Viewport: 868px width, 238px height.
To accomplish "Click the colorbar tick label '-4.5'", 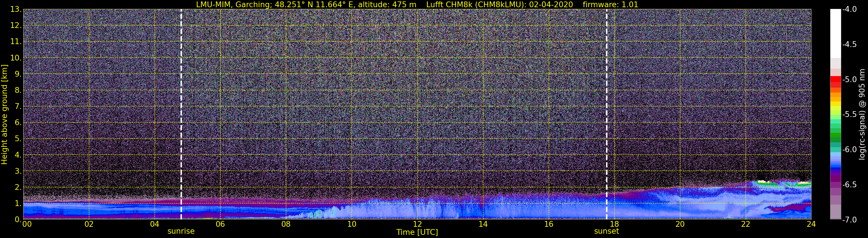I will coord(849,44).
